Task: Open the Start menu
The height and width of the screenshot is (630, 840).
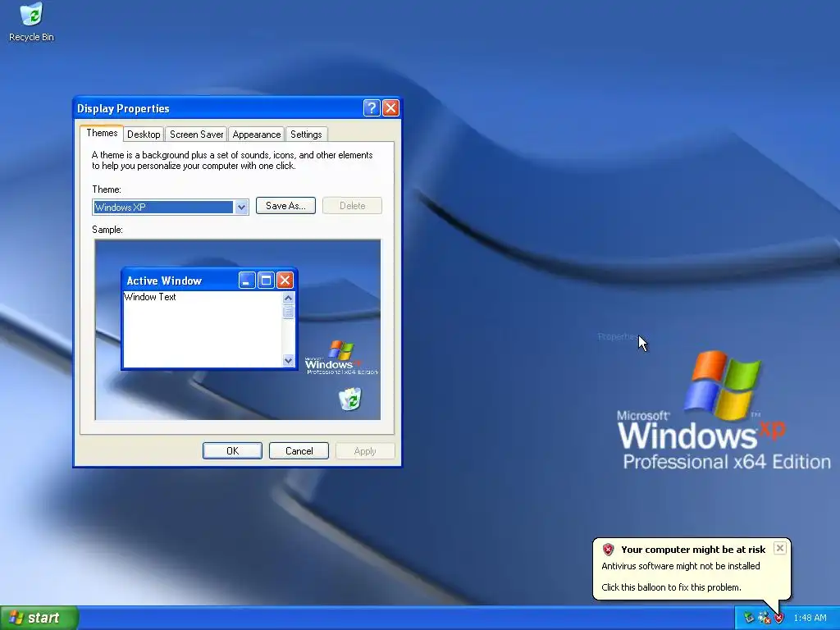Action: pos(39,618)
